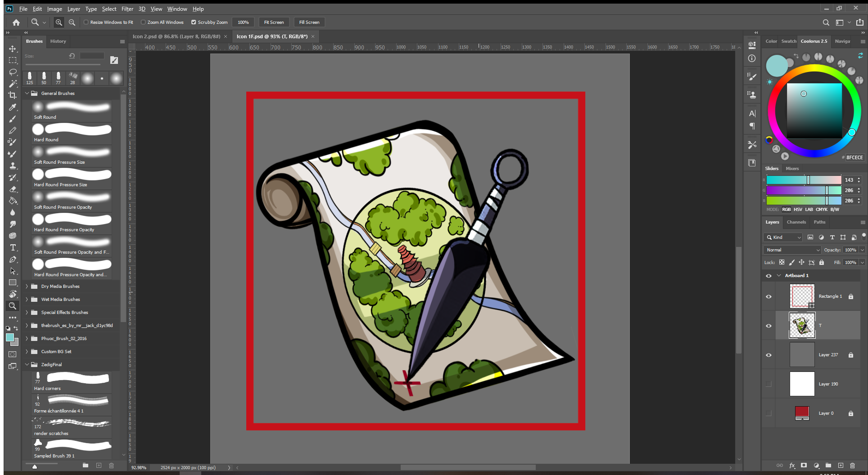Viewport: 868px width, 475px height.
Task: Lock all with padlock in Lock row
Action: pyautogui.click(x=822, y=262)
